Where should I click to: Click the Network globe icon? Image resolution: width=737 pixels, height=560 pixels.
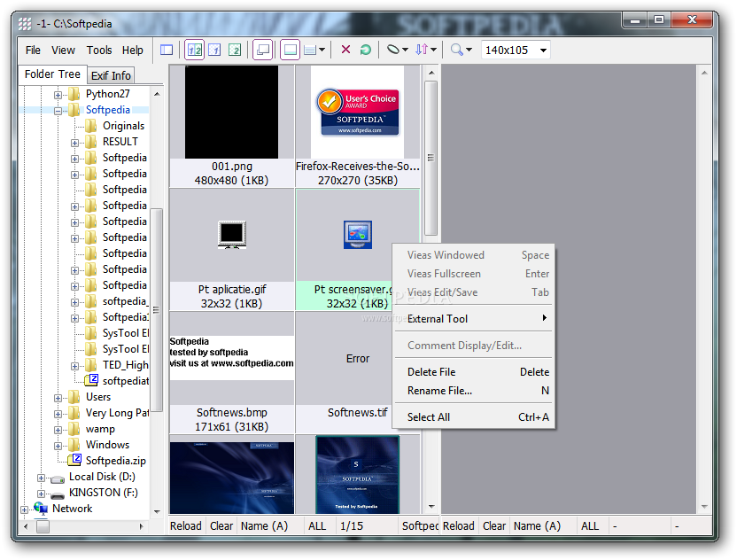coord(41,509)
